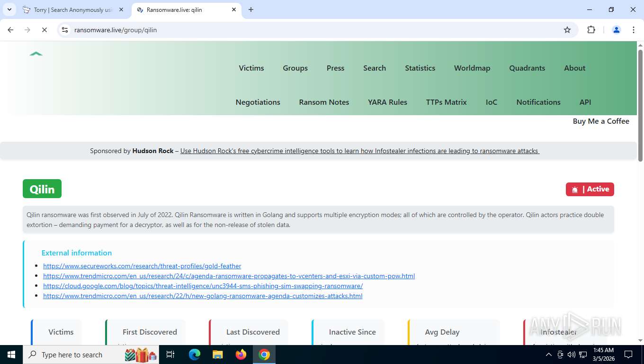
Task: Click the Avg Delay stat card
Action: [x=454, y=332]
